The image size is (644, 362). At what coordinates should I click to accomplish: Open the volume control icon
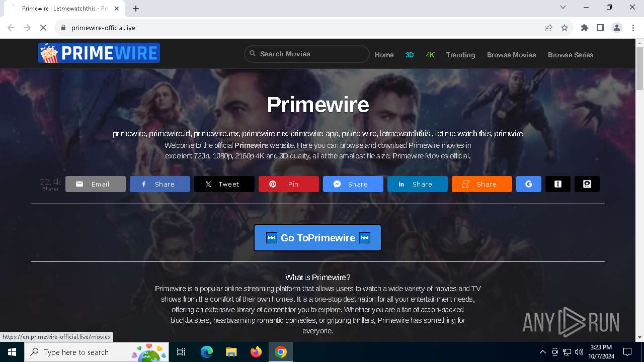click(579, 352)
